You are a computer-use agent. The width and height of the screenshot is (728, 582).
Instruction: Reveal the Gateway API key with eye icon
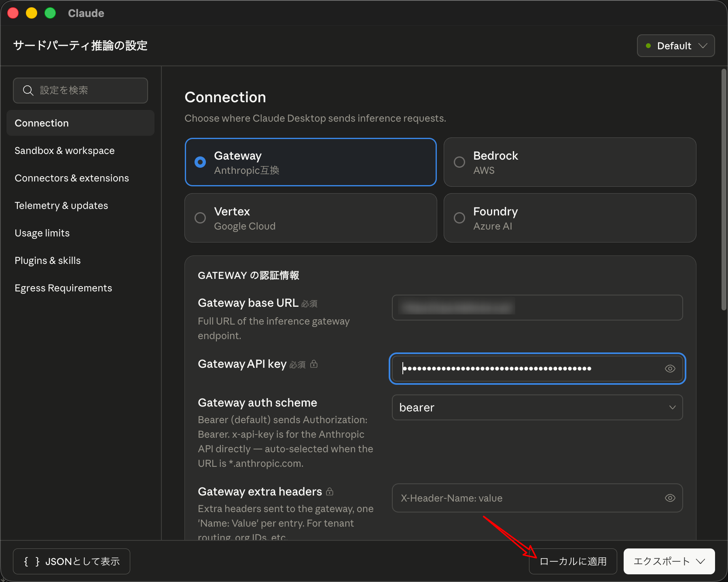(670, 369)
